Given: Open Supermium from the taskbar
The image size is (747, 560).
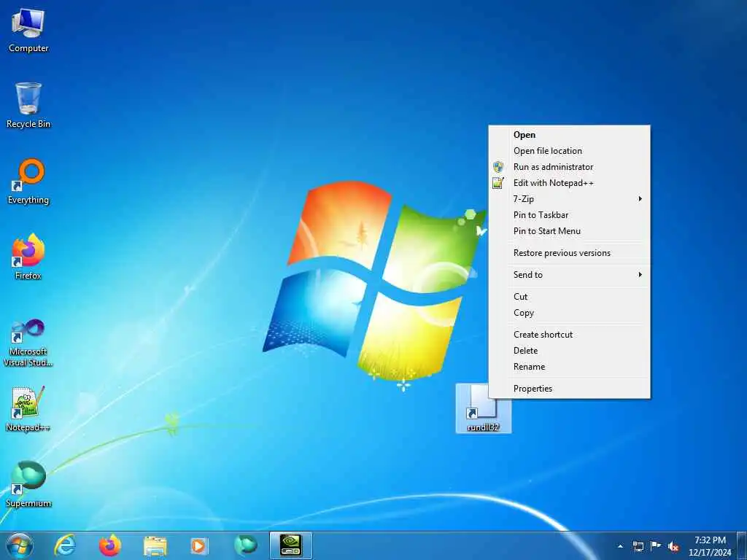Looking at the screenshot, I should coord(245,545).
